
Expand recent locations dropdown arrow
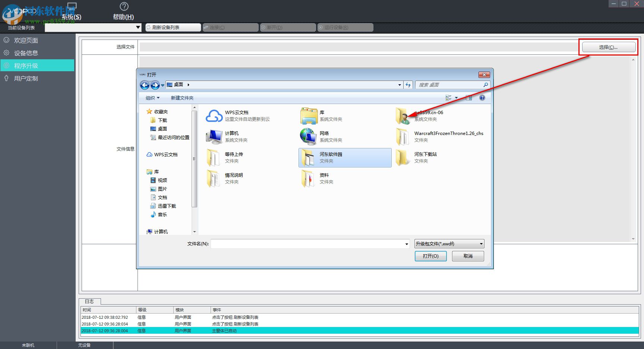coord(162,85)
